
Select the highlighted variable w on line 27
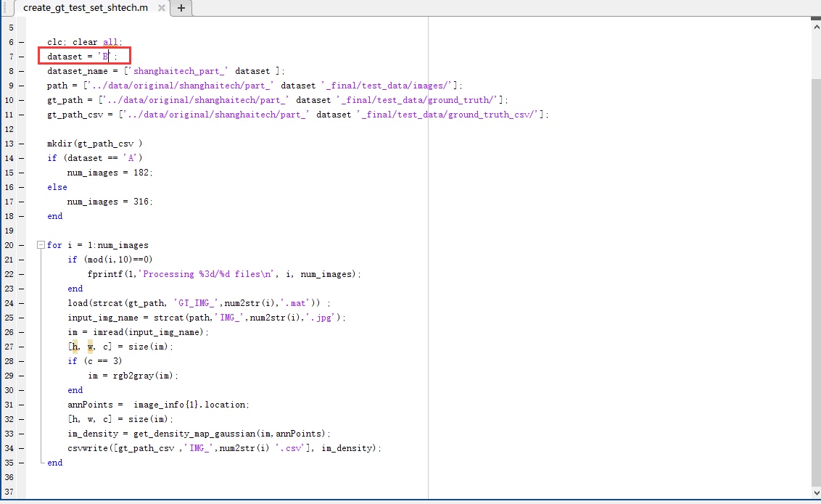89,347
